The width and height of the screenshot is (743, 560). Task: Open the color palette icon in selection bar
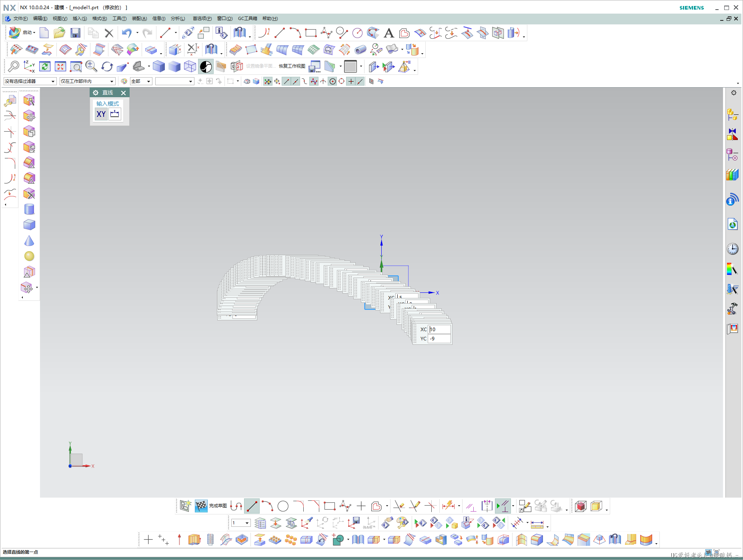(124, 81)
